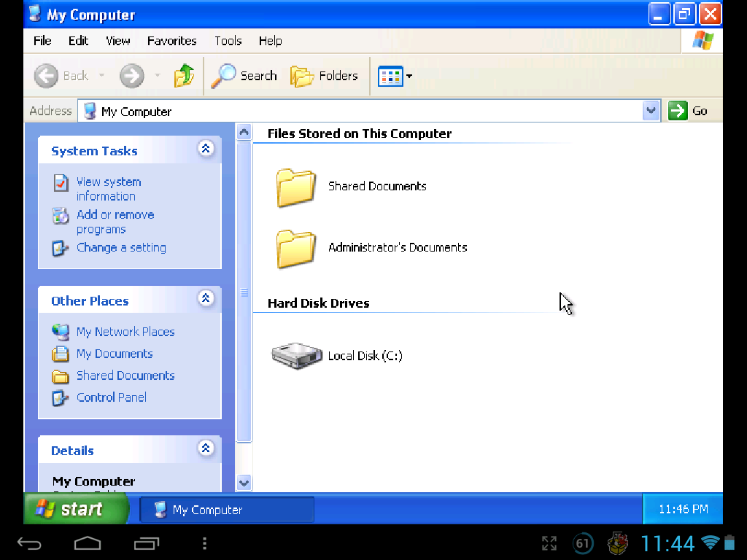This screenshot has width=747, height=560.
Task: Click the Windows flag logo in menu bar
Action: 703,40
